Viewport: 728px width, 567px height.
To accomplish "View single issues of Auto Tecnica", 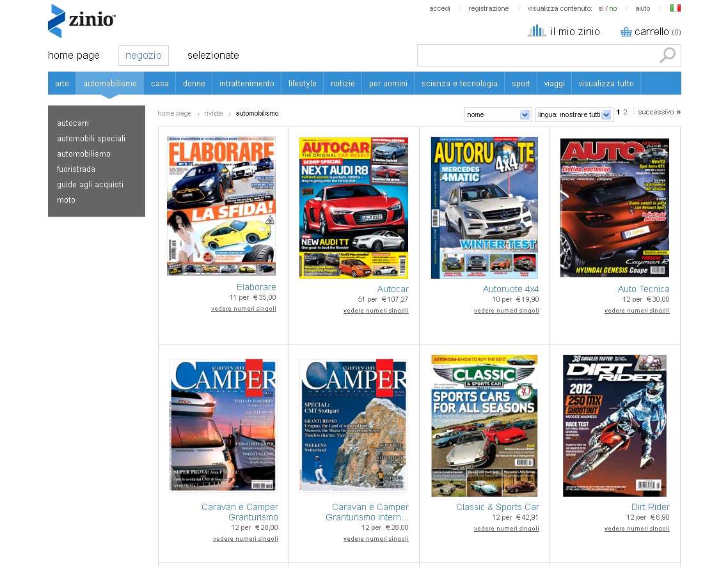I will (x=637, y=311).
